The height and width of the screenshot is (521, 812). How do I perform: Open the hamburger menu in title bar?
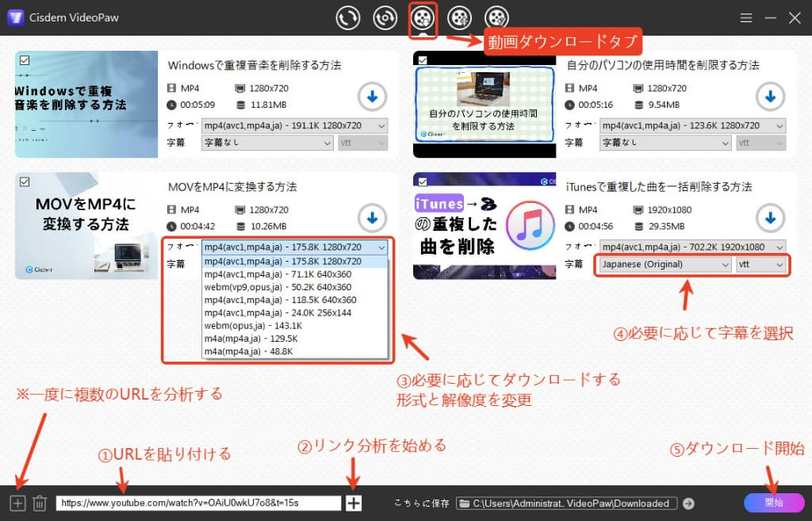pyautogui.click(x=745, y=17)
